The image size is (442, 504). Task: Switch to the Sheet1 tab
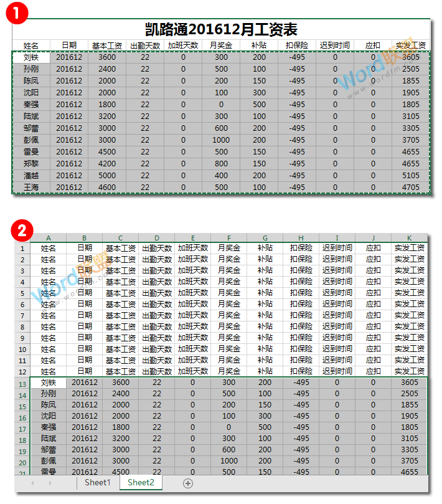98,482
